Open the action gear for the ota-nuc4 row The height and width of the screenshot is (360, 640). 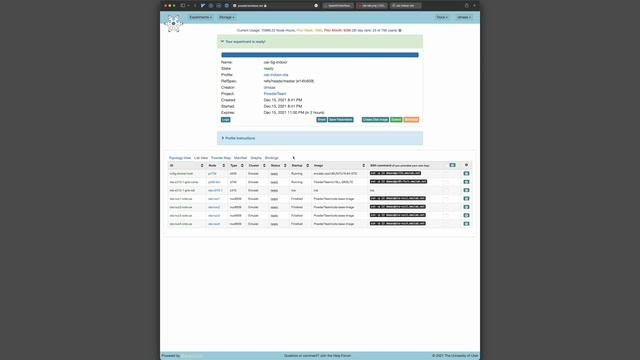pos(466,224)
